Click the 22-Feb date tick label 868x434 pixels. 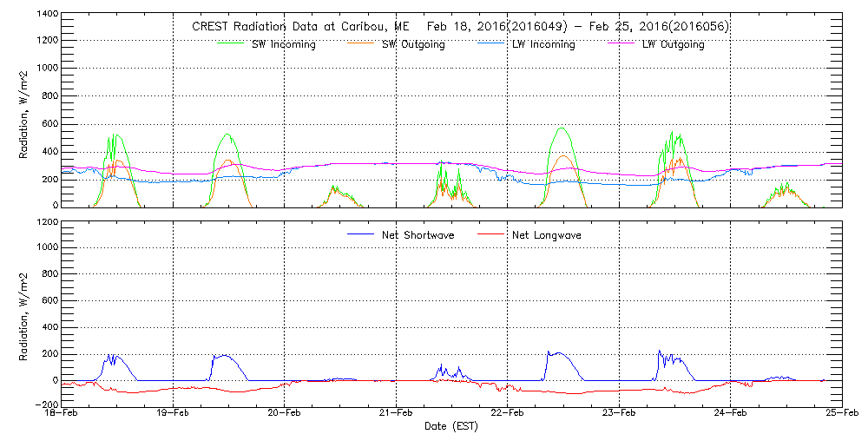(x=508, y=414)
